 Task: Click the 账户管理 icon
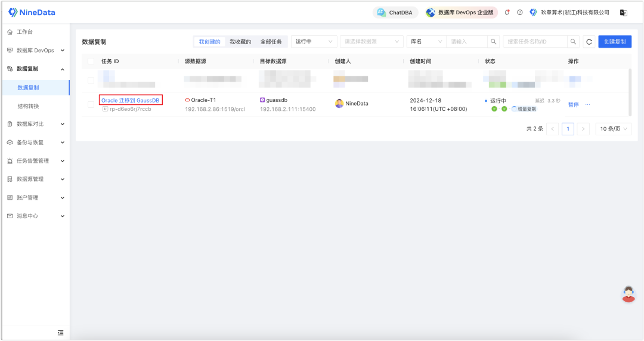10,197
